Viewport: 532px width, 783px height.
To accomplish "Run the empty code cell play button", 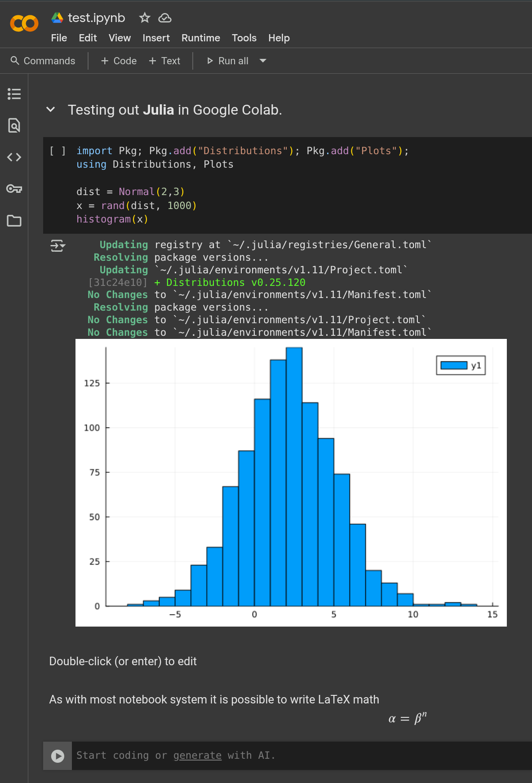I will click(58, 756).
